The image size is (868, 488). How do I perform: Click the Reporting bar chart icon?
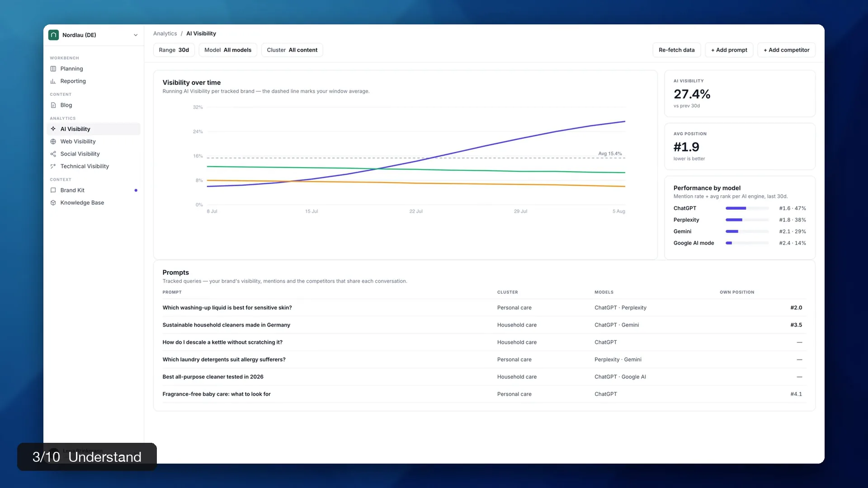click(53, 81)
